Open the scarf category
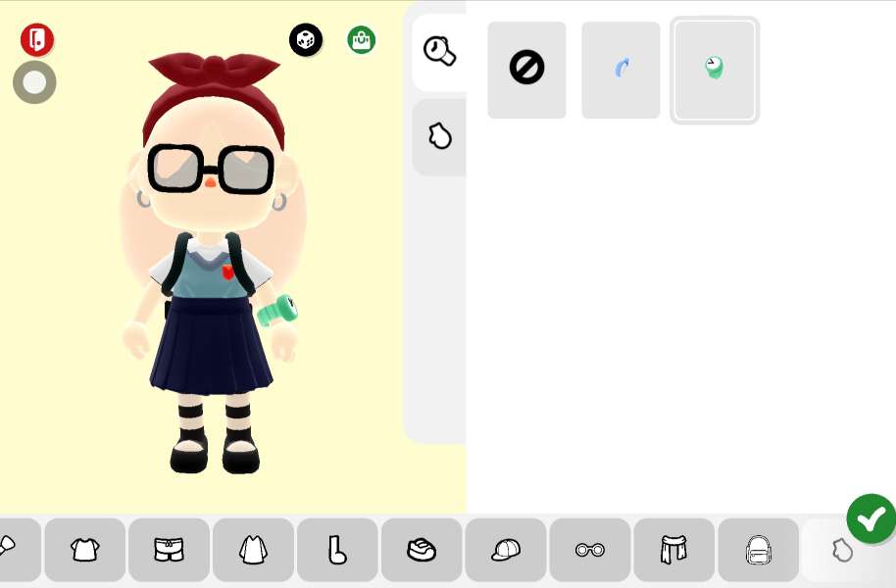Screen dimensions: 896x588 pyautogui.click(x=673, y=550)
